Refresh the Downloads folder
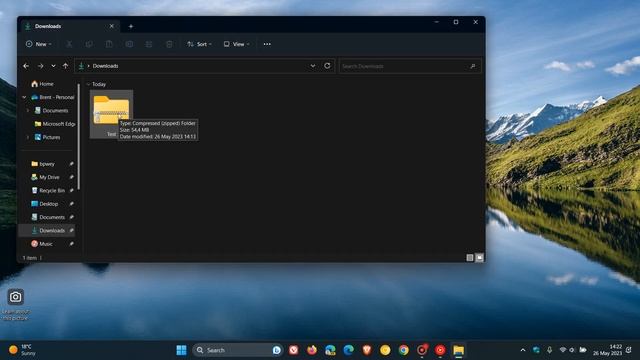 click(327, 66)
